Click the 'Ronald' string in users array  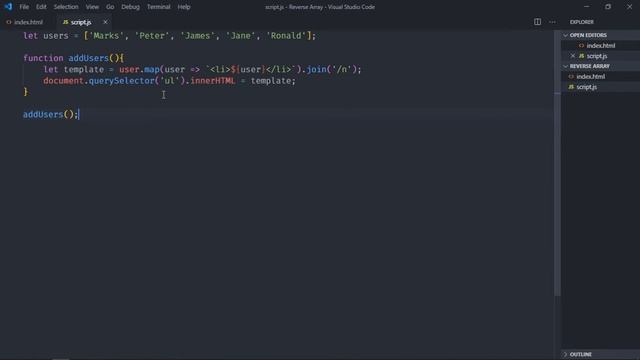coord(286,36)
